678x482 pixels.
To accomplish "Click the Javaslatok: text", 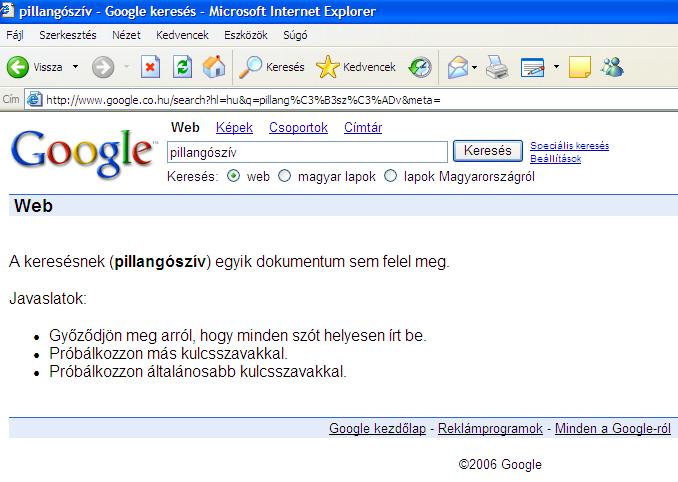I will (48, 299).
